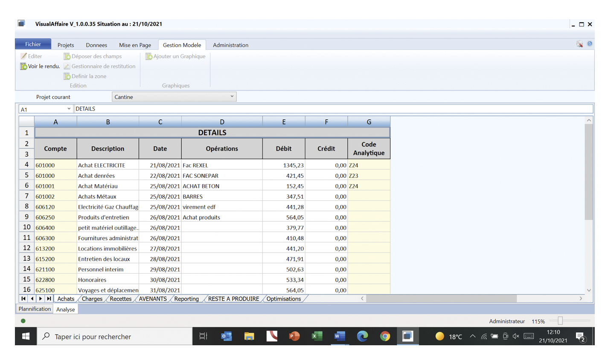Viewport: 611px width, 364px height.
Task: Select row 10 header
Action: (x=26, y=227)
